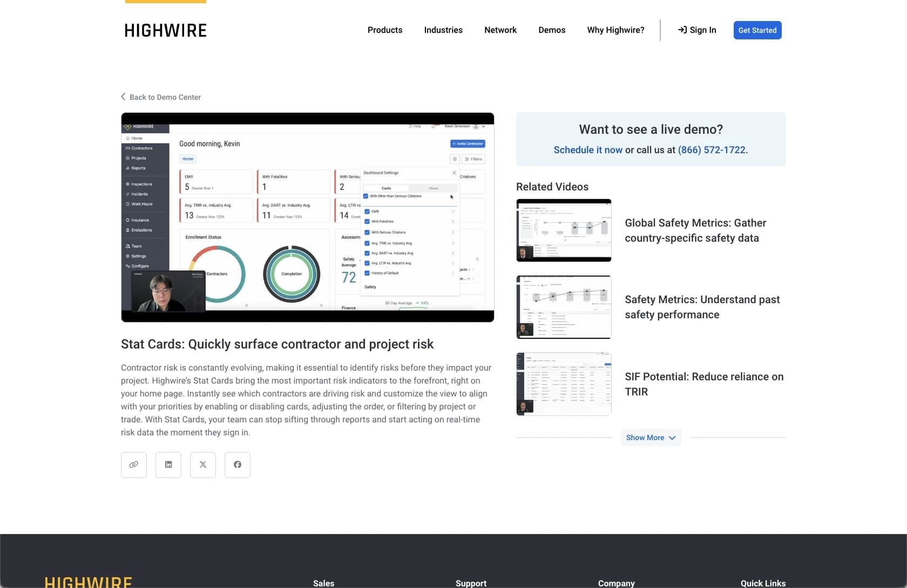Screen dimensions: 907x588
Task: Share on X icon
Action: pos(203,465)
